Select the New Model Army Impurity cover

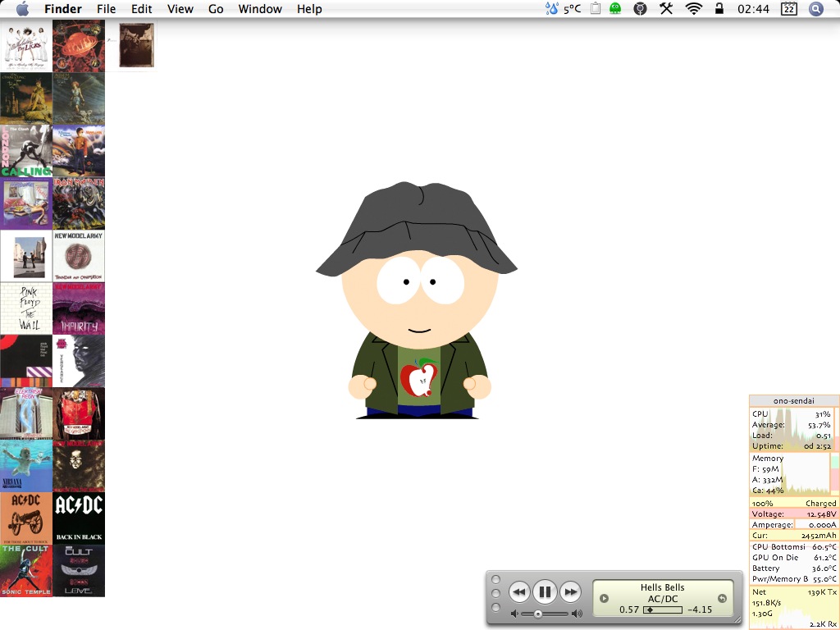(x=79, y=309)
